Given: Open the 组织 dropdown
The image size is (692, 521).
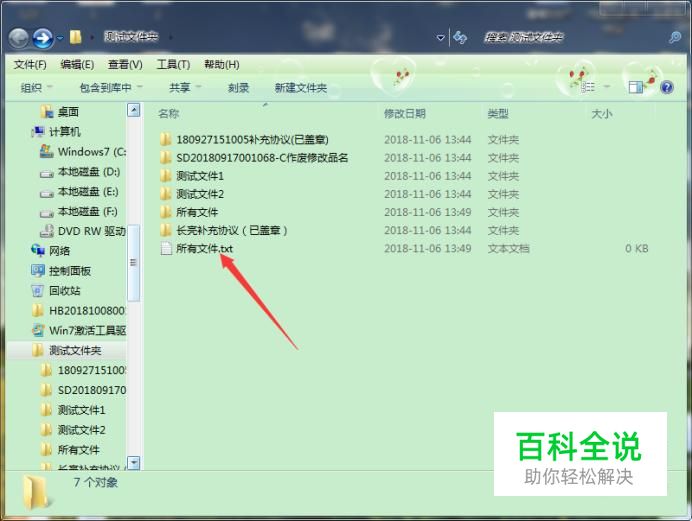Looking at the screenshot, I should tap(36, 88).
